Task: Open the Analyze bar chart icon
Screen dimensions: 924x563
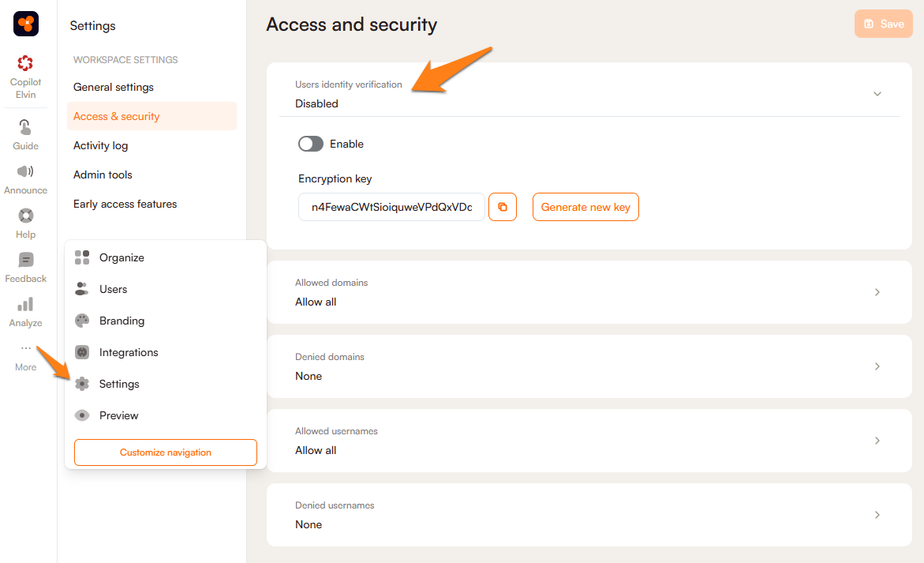Action: (25, 304)
